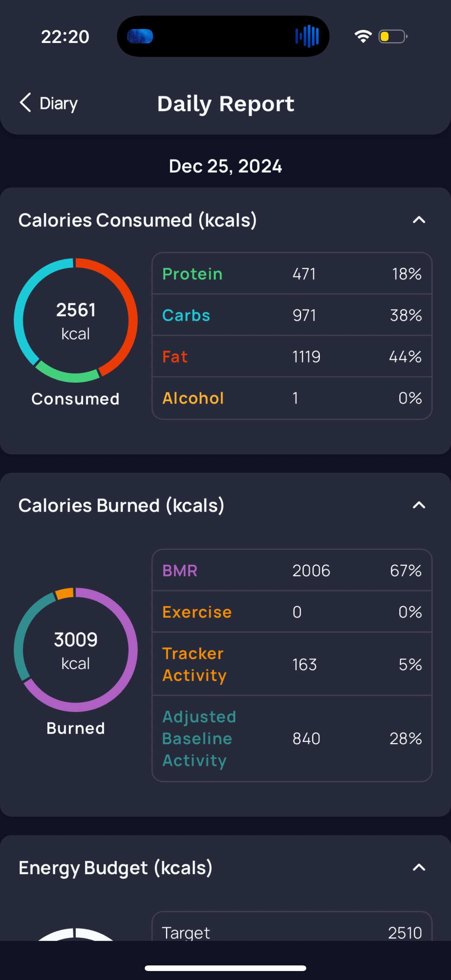Viewport: 451px width, 980px height.
Task: Tap the Adjusted Baseline Activity row
Action: [x=292, y=739]
